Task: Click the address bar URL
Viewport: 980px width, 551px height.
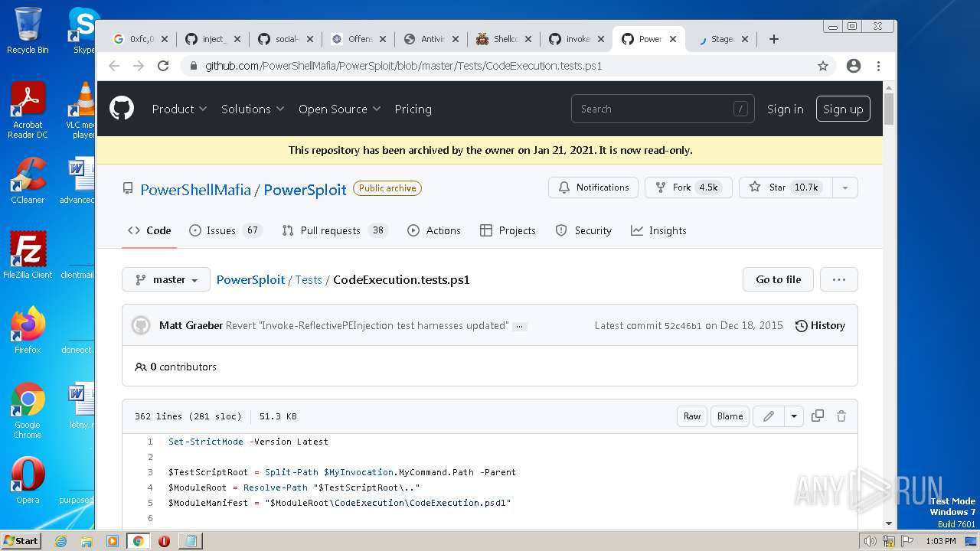Action: (x=403, y=66)
